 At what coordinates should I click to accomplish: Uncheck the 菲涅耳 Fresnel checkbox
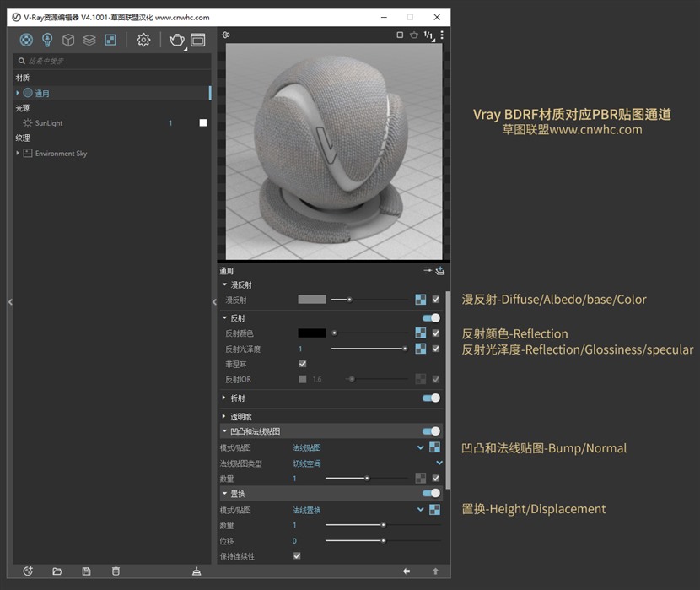[303, 364]
